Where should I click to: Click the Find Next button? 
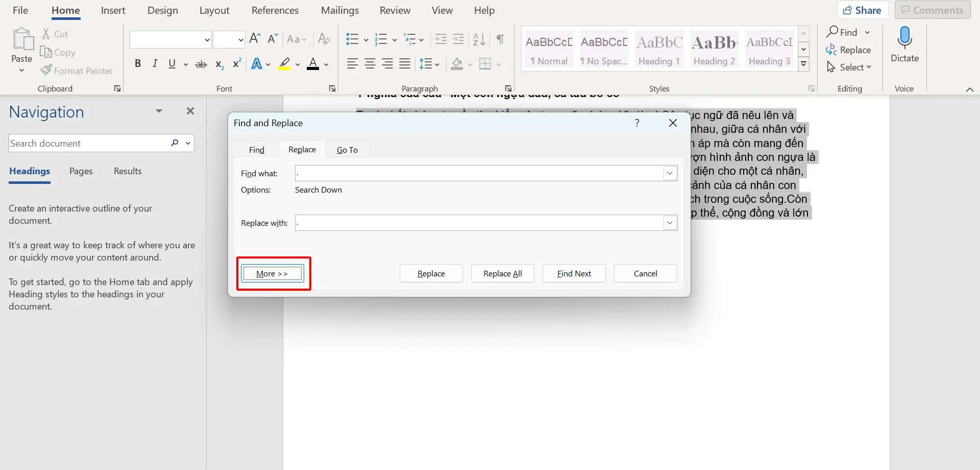click(x=574, y=273)
